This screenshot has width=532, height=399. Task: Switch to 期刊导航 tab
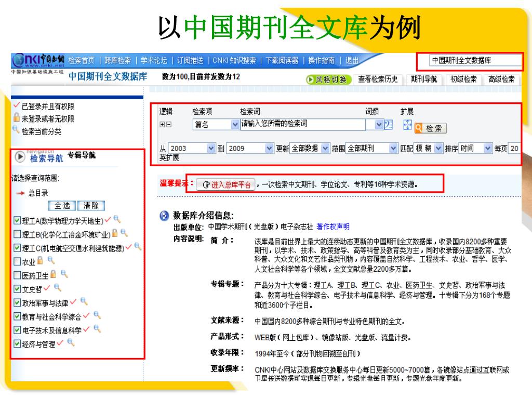tap(424, 79)
